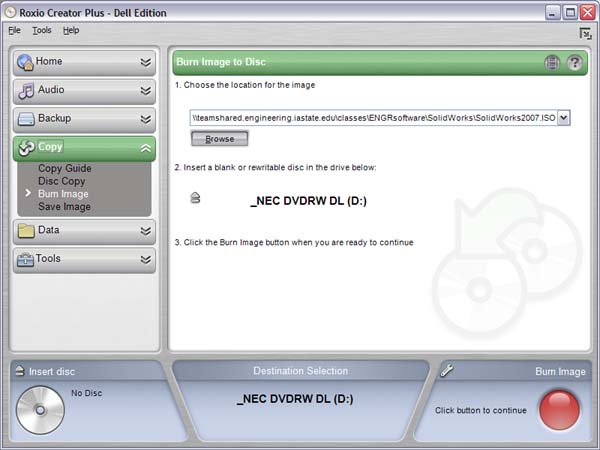Collapse the Copy section chevron
The width and height of the screenshot is (600, 450).
[145, 148]
